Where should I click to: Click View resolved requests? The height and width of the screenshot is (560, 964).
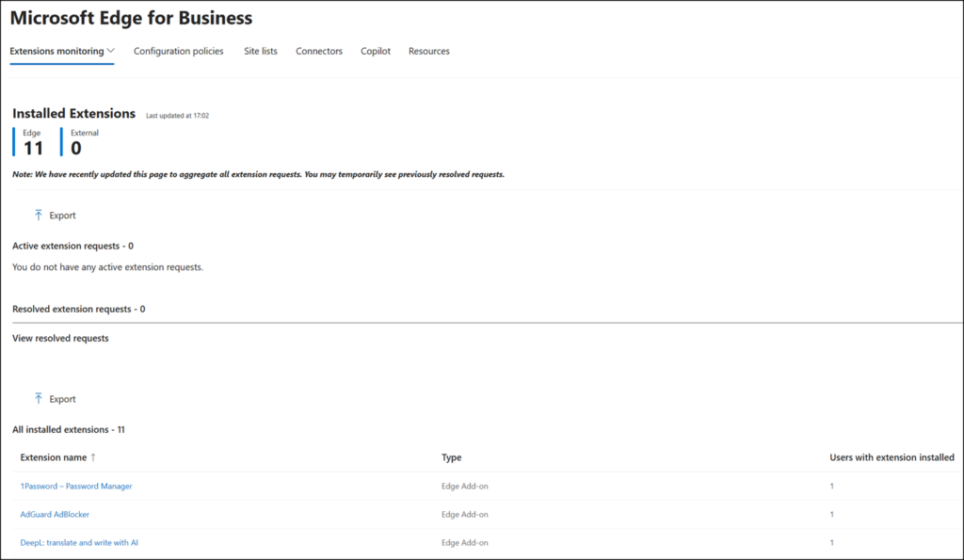[x=60, y=338]
